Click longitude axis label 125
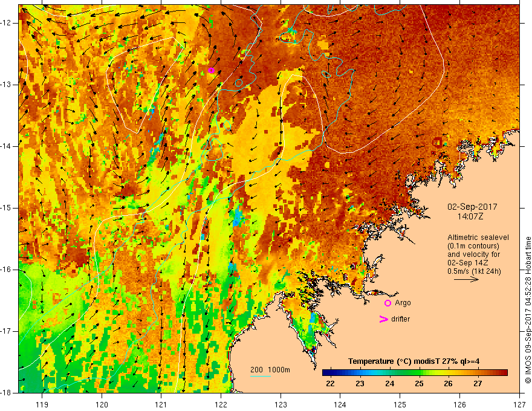The height and width of the screenshot is (411, 532). [x=400, y=404]
